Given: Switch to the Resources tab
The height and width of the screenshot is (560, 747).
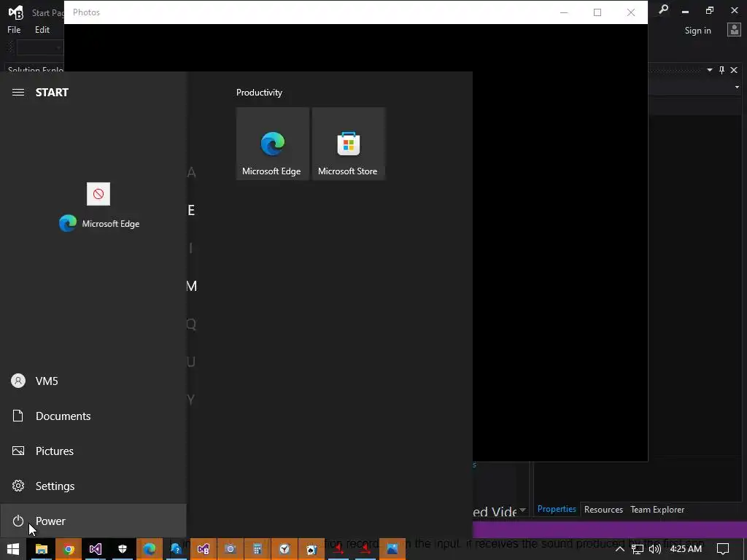Looking at the screenshot, I should [603, 510].
